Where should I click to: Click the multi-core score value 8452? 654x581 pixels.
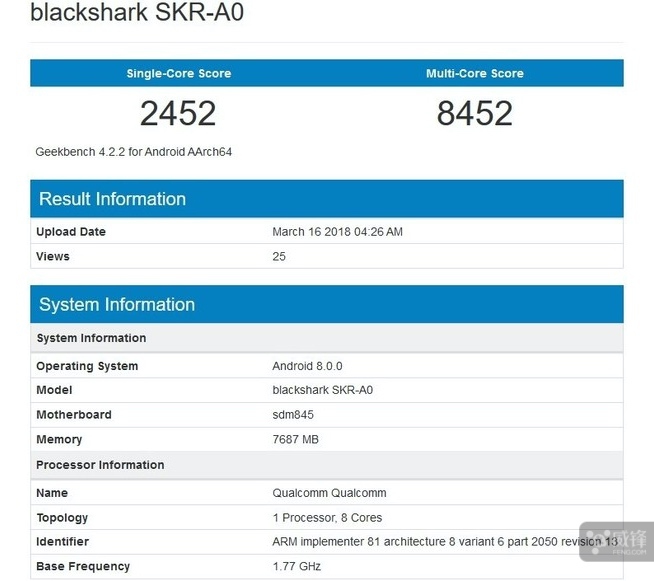(474, 114)
